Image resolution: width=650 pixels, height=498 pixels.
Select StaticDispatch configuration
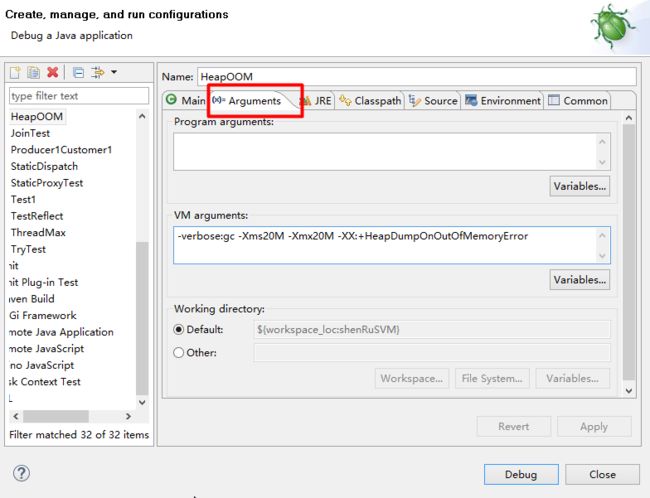pos(44,166)
